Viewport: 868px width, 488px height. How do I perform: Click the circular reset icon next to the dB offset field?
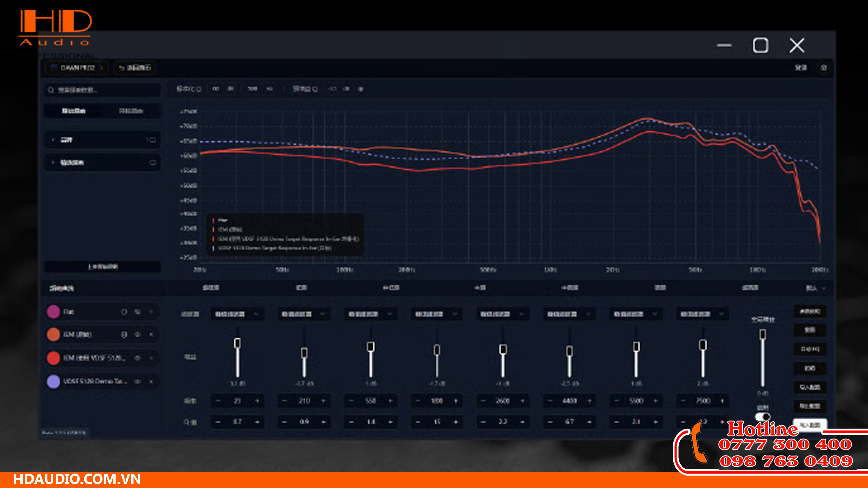[x=361, y=89]
